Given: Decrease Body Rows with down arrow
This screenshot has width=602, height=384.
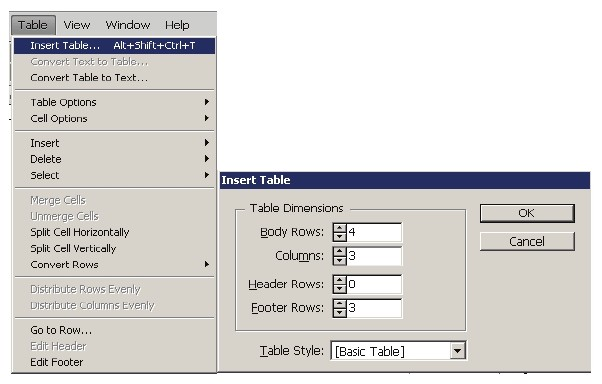Looking at the screenshot, I should click(339, 237).
